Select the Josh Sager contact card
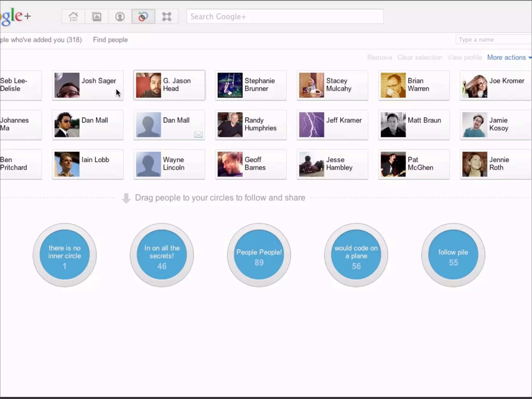Image resolution: width=532 pixels, height=399 pixels. click(x=88, y=85)
